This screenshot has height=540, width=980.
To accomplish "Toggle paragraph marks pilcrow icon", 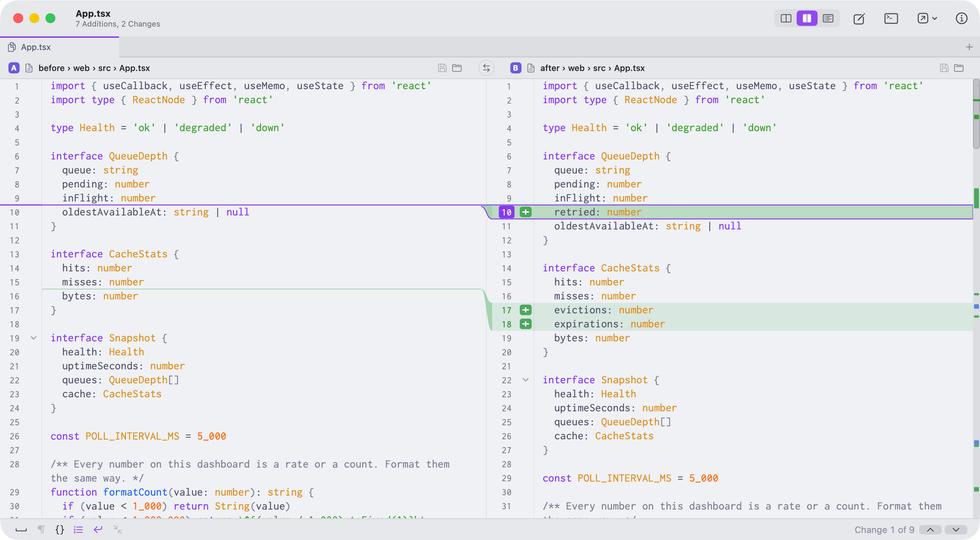I will (x=41, y=530).
